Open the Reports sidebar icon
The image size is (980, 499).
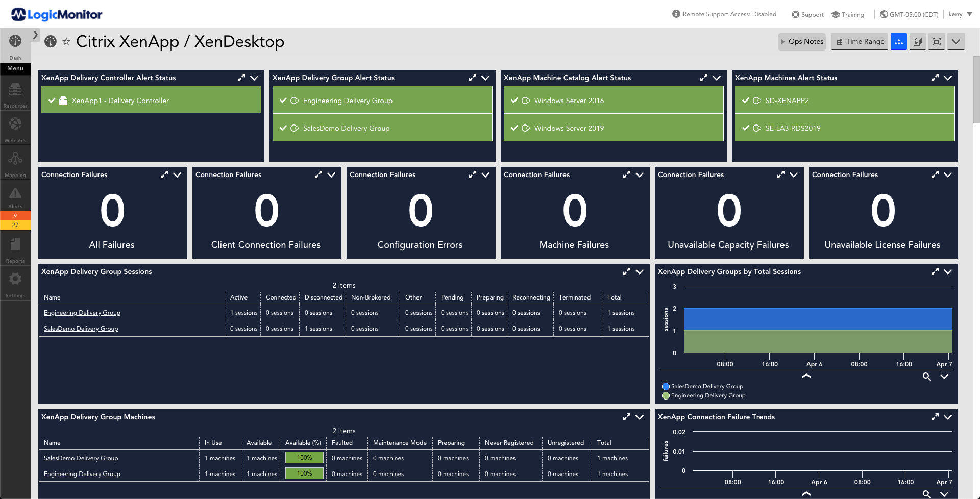[x=15, y=249]
